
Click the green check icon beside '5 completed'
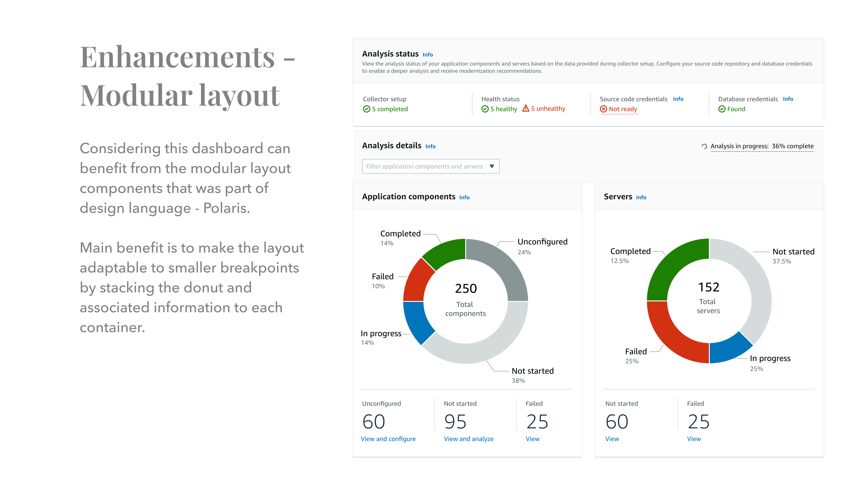366,109
